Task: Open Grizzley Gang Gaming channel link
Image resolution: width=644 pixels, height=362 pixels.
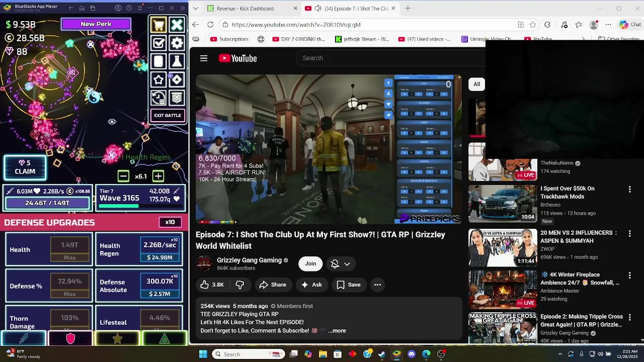Action: tap(249, 260)
